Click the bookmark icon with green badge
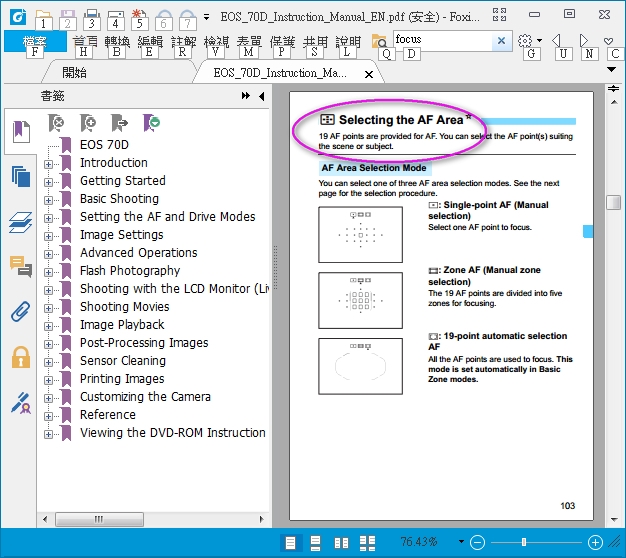The width and height of the screenshot is (626, 558). click(151, 123)
